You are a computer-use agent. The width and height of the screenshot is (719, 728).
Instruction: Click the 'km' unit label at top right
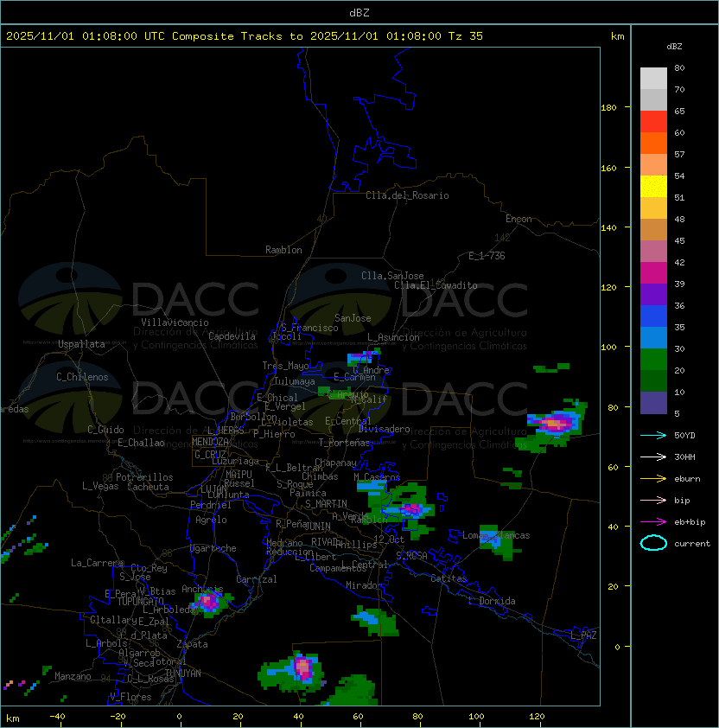pos(617,36)
